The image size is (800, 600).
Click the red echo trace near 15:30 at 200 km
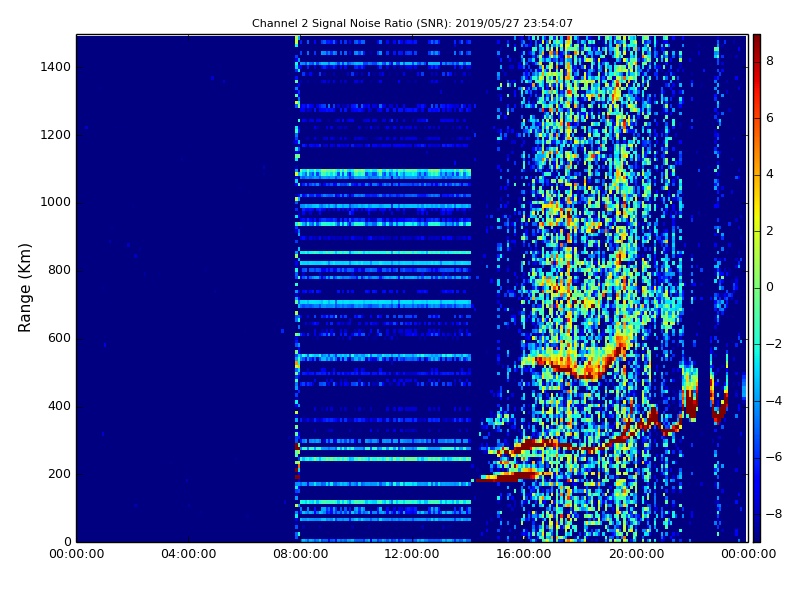tap(510, 477)
